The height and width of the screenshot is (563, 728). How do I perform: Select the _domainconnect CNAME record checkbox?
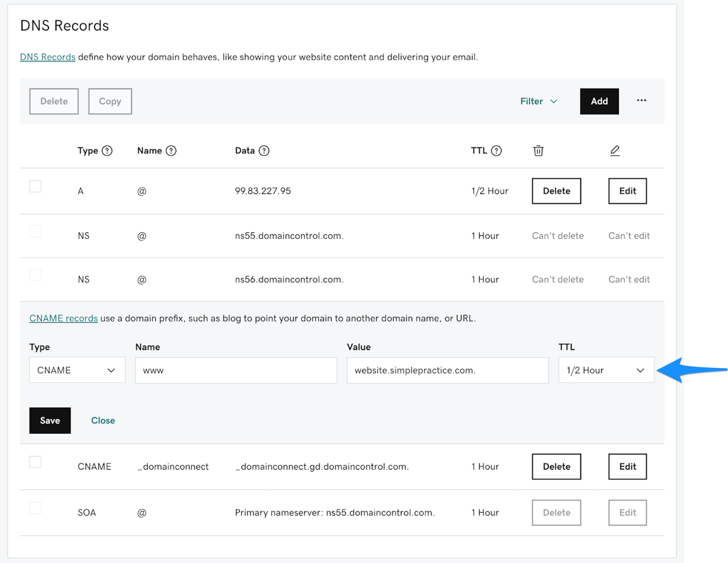coord(35,462)
